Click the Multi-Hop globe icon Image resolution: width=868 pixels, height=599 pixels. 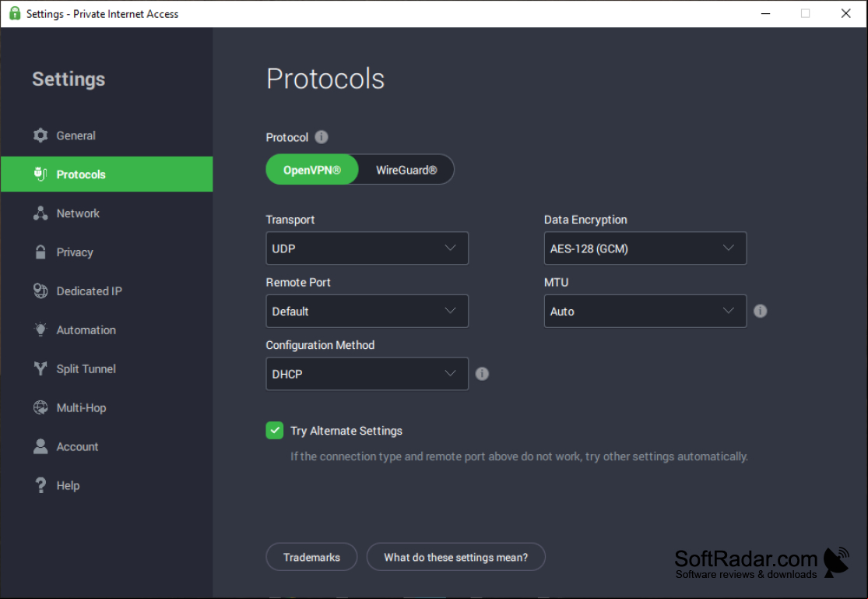click(x=40, y=407)
